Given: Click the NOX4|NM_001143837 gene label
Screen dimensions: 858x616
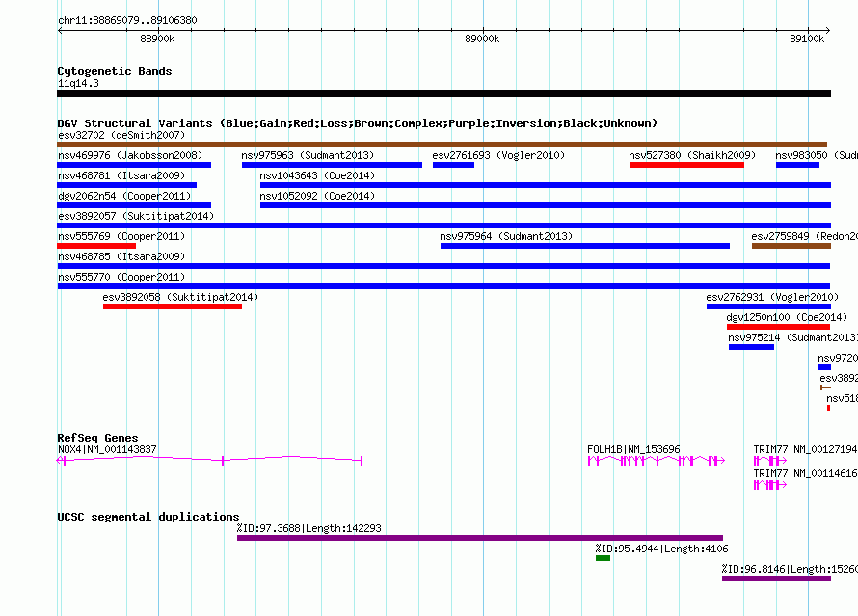Looking at the screenshot, I should 107,449.
